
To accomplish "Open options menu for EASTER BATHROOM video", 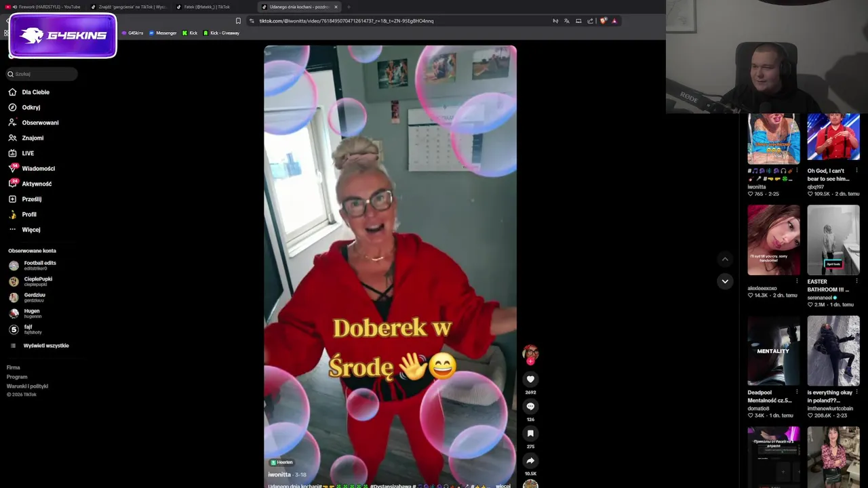I will (856, 281).
